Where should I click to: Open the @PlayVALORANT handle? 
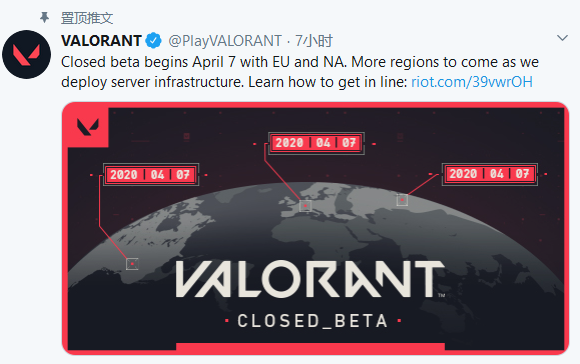pyautogui.click(x=225, y=41)
